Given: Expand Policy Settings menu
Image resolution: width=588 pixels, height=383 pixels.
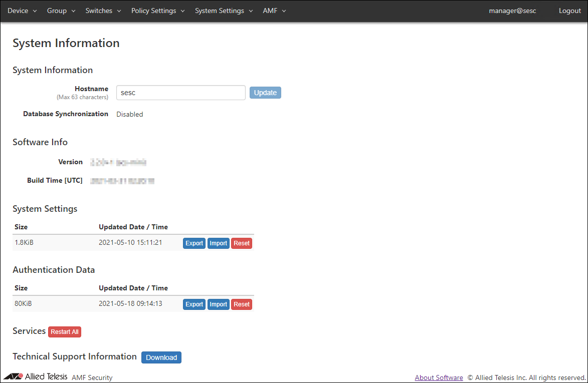Looking at the screenshot, I should coord(158,11).
